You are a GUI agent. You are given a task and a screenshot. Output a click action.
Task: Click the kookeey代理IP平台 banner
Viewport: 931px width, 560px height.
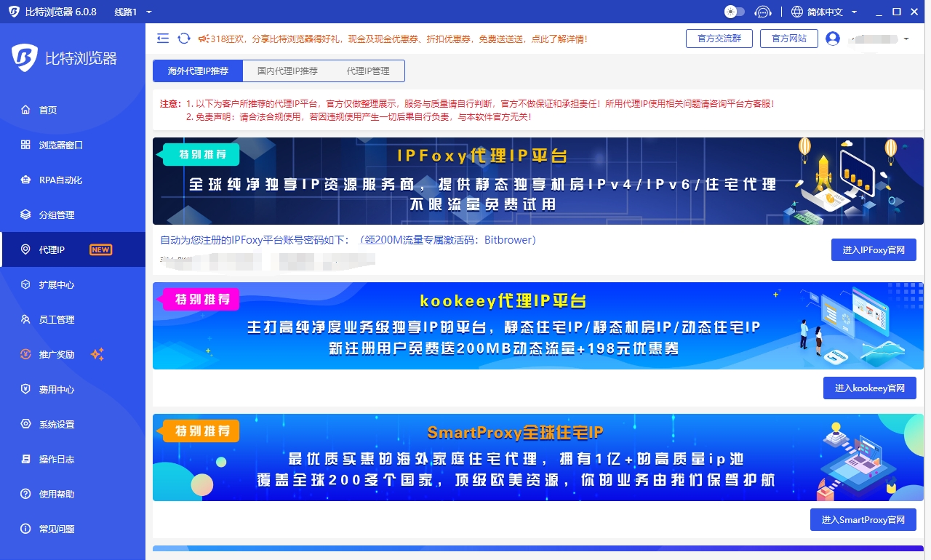click(x=538, y=326)
